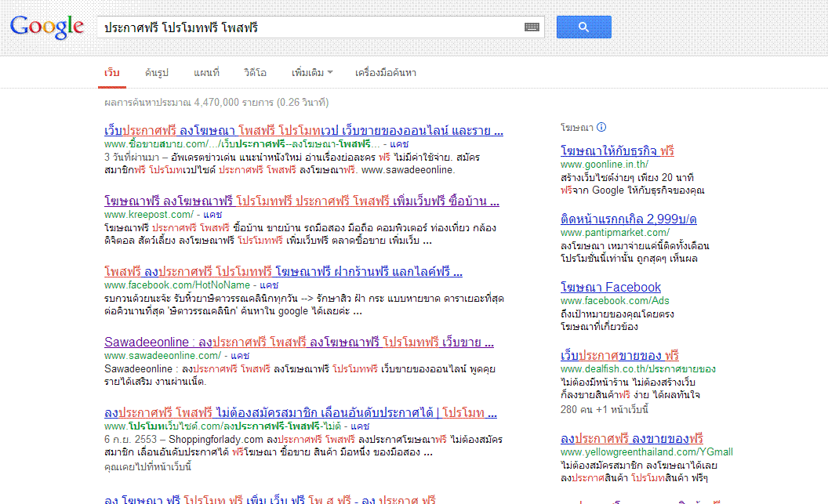Click the blue magnifier search button
This screenshot has height=504, width=828.
(583, 27)
